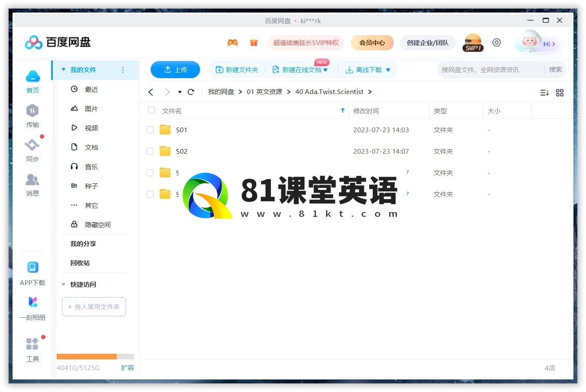
Task: Open the 首页 home section
Action: pos(33,82)
